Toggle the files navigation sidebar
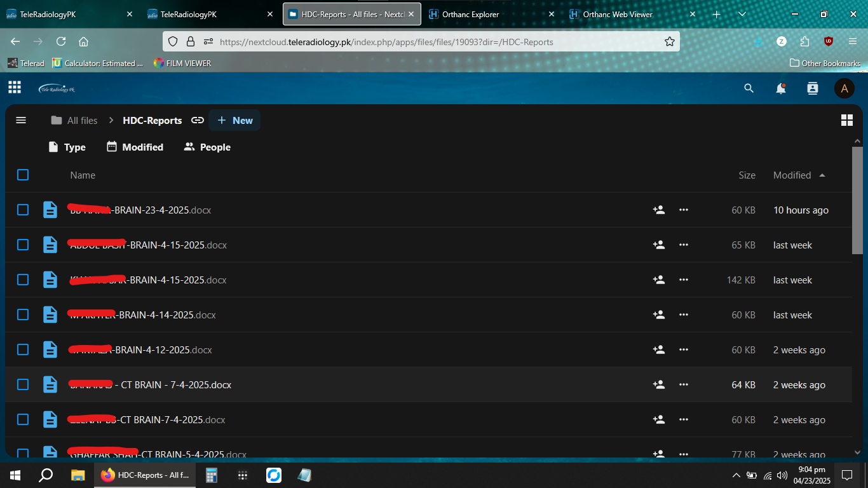Image resolution: width=868 pixels, height=488 pixels. (x=21, y=120)
